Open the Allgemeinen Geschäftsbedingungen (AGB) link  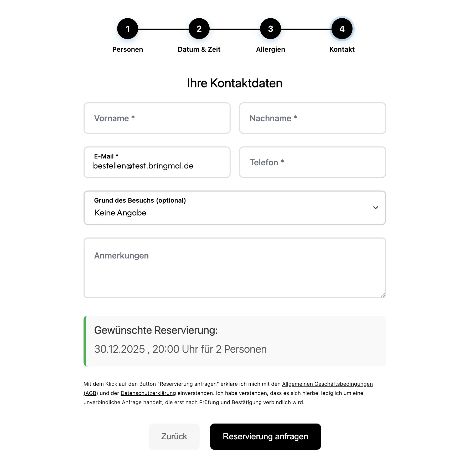[327, 384]
